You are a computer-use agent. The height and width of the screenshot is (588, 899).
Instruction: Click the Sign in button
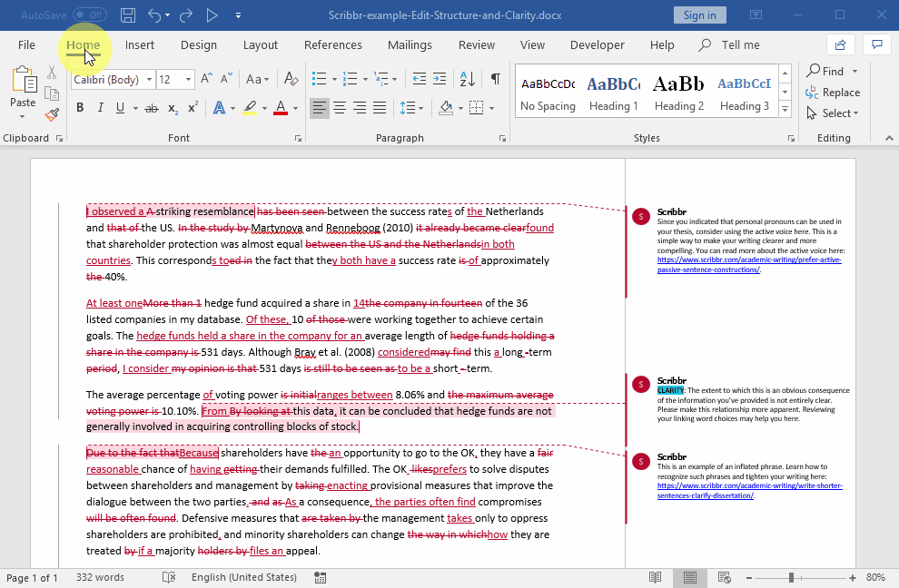[699, 15]
